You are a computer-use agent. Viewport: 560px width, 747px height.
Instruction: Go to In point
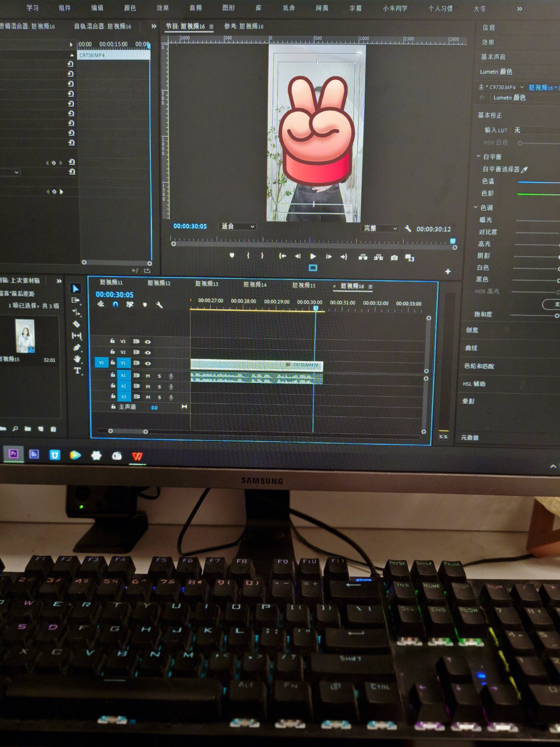(282, 256)
